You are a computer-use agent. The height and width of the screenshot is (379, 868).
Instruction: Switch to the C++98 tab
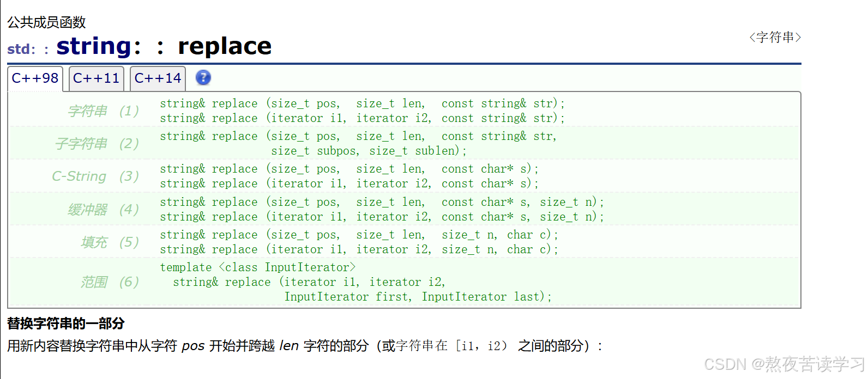coord(35,78)
